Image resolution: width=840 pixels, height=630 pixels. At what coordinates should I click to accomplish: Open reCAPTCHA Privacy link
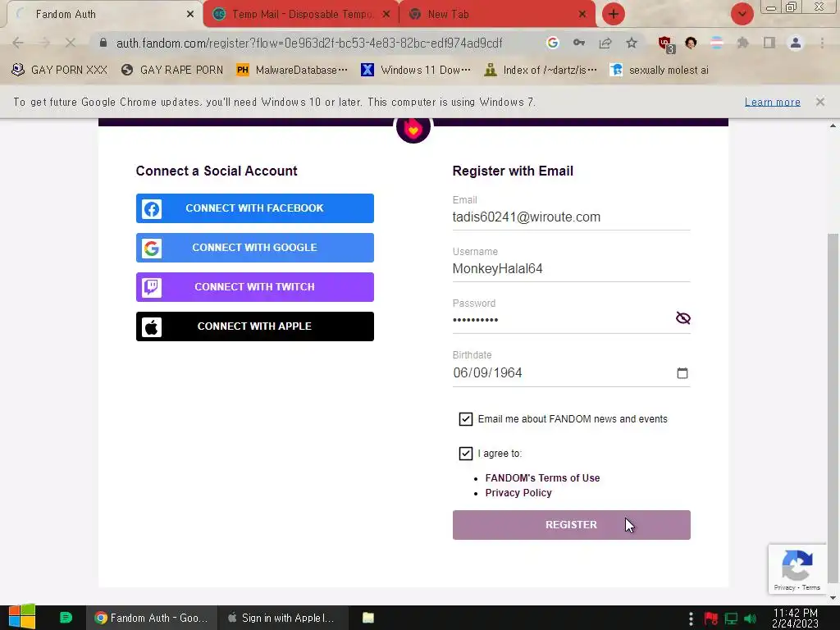tap(784, 587)
